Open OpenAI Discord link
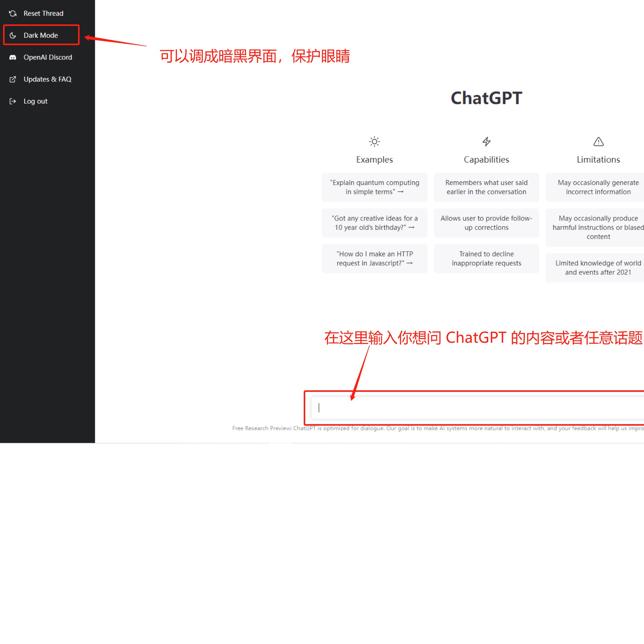644x644 pixels. (x=47, y=57)
